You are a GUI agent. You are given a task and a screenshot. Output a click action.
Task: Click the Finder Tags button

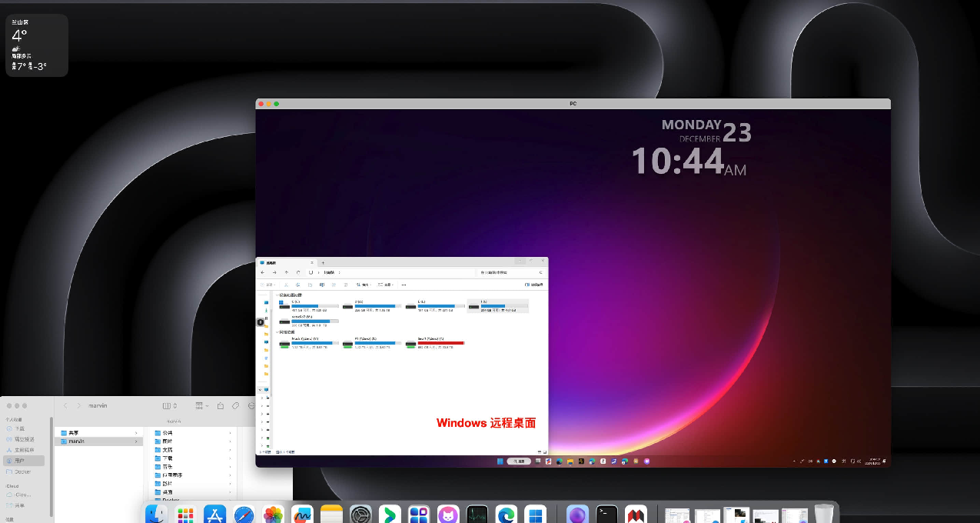click(235, 405)
